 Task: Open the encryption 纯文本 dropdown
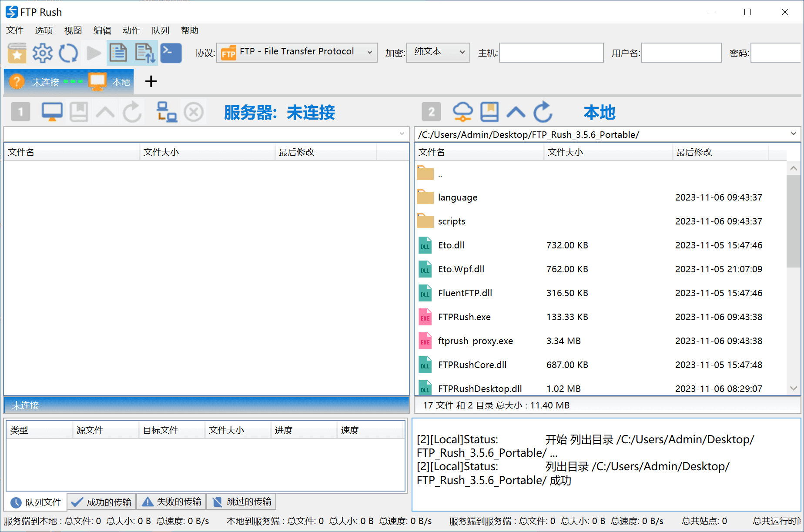[x=438, y=53]
